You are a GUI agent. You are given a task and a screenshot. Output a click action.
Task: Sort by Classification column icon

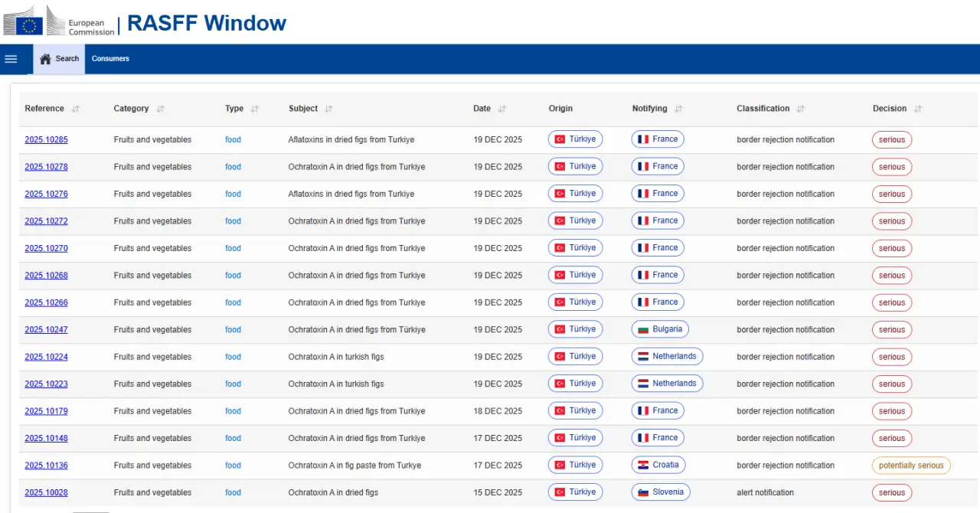click(x=801, y=109)
